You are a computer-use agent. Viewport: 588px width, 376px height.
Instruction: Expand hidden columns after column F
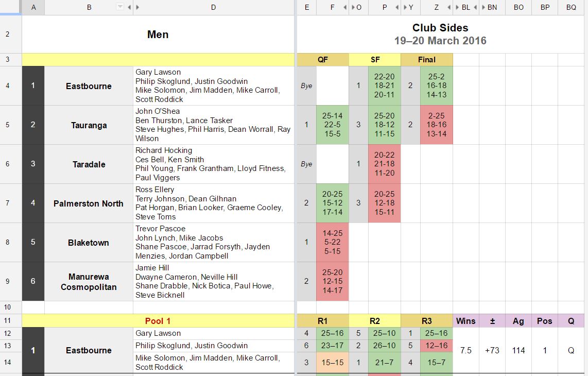(x=345, y=7)
